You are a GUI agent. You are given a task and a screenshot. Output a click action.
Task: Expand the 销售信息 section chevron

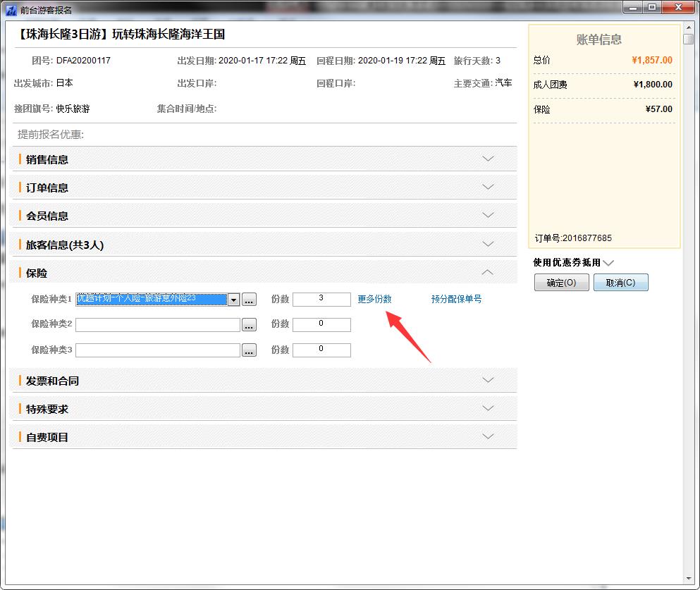[x=488, y=159]
